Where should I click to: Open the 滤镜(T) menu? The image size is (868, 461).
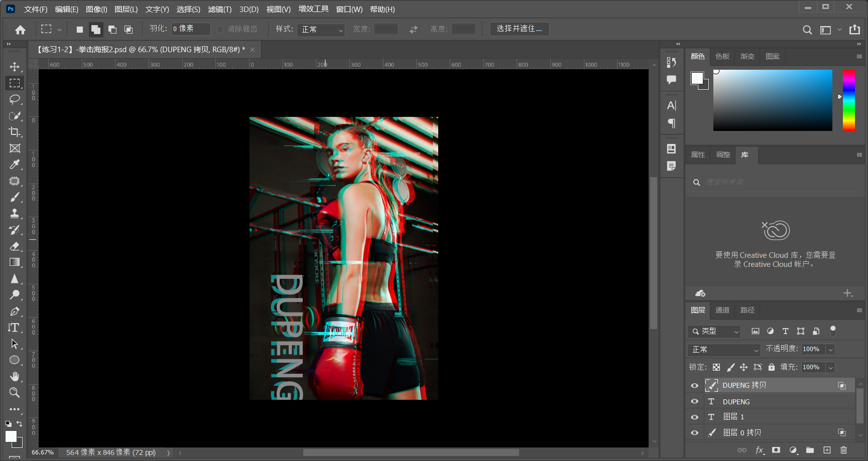220,9
